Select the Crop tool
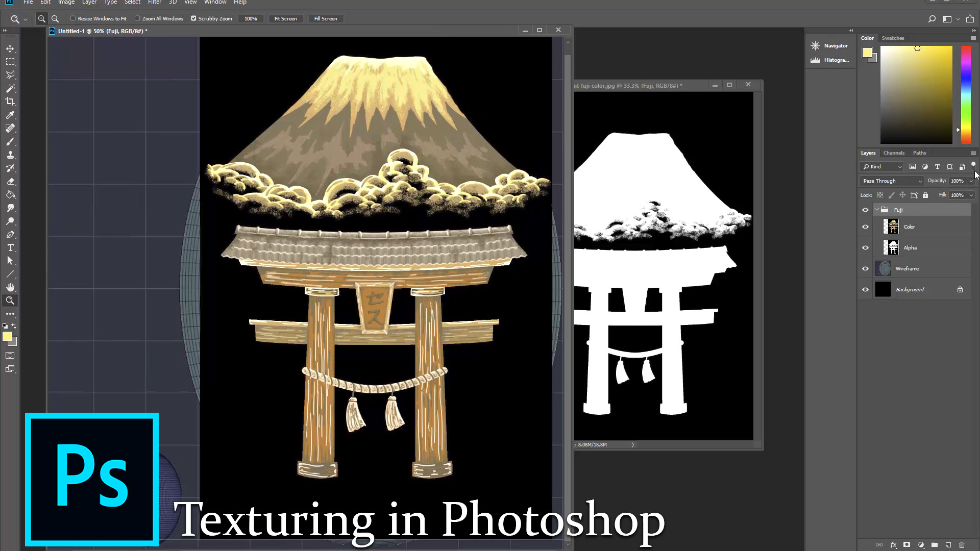 click(x=10, y=102)
